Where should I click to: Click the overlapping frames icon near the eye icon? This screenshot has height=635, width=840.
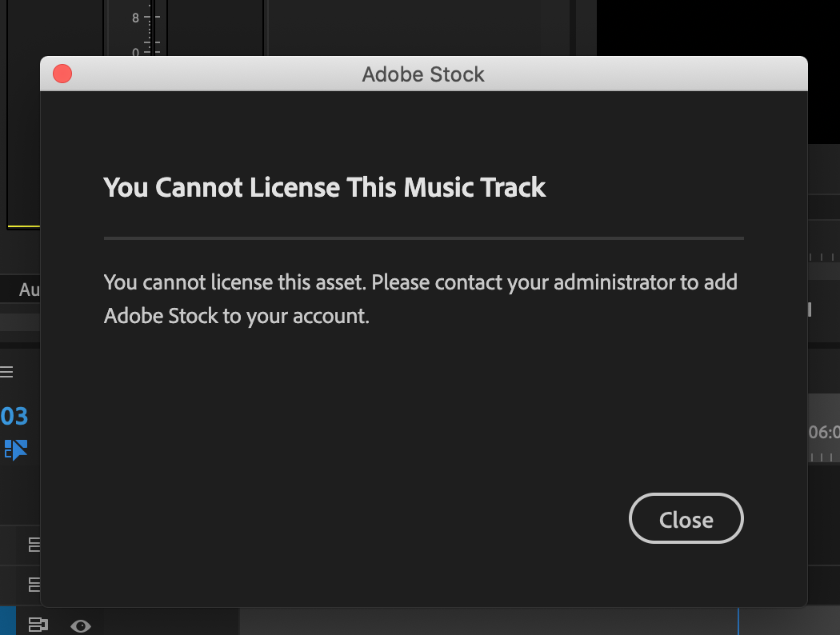(38, 625)
